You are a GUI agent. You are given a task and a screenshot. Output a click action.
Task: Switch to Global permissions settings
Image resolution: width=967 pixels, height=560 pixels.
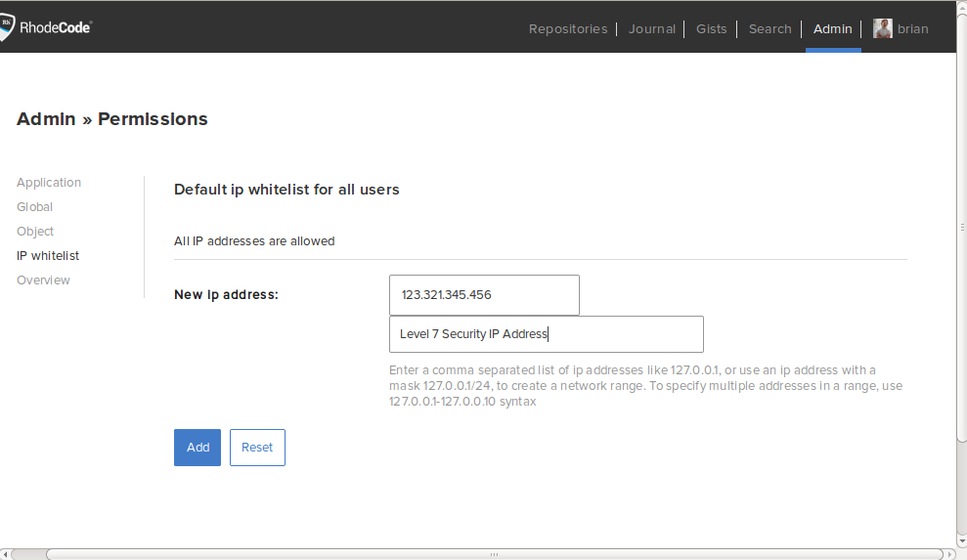(35, 207)
